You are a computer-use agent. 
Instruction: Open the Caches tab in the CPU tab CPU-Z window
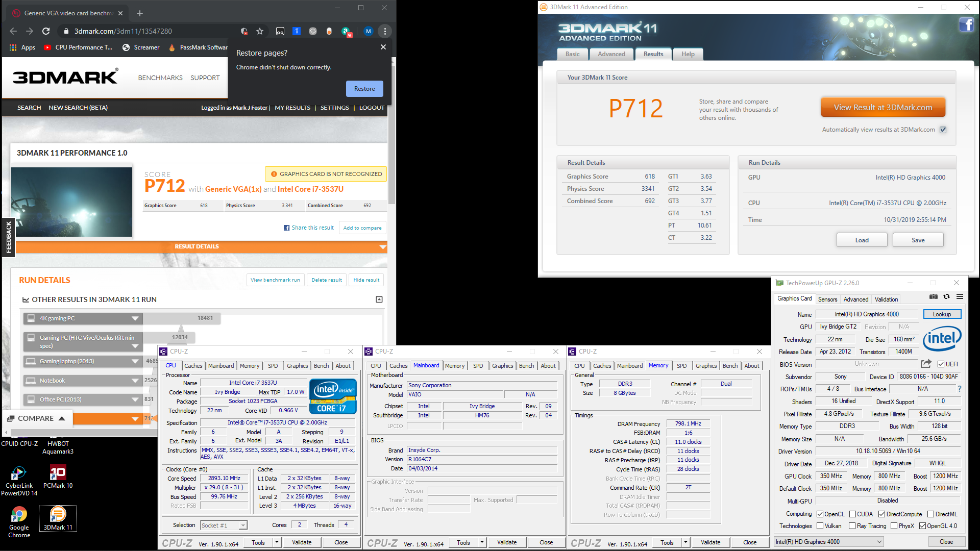point(193,366)
